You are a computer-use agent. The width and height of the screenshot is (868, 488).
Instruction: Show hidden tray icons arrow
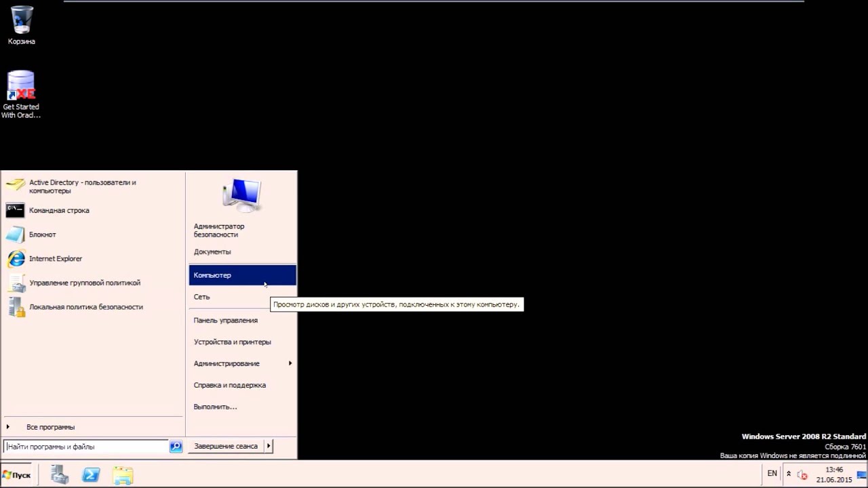pyautogui.click(x=789, y=474)
